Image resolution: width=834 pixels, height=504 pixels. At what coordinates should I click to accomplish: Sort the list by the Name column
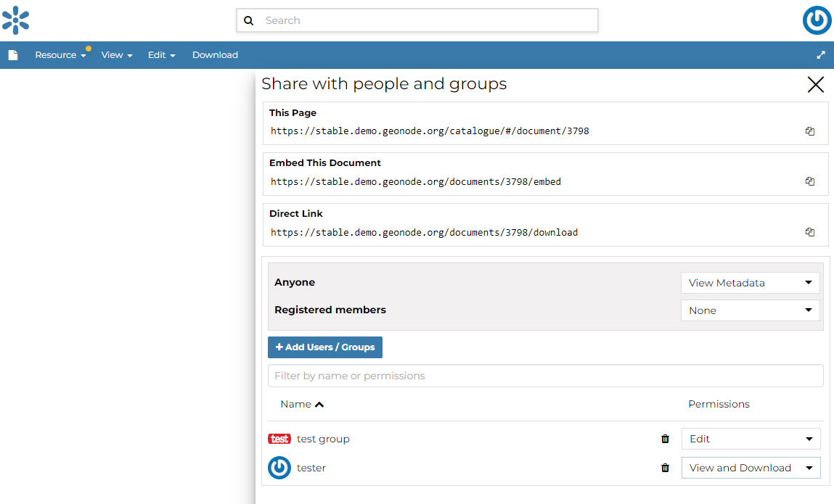302,404
